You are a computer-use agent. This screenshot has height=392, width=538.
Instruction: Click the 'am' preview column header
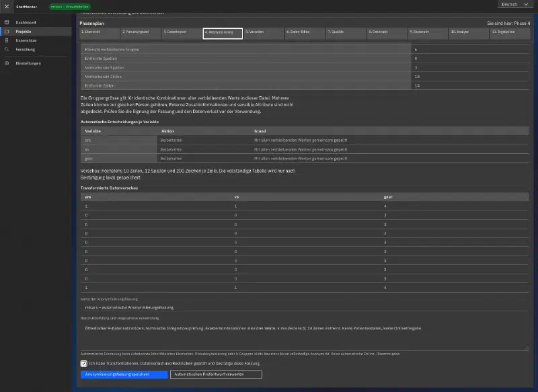point(88,197)
